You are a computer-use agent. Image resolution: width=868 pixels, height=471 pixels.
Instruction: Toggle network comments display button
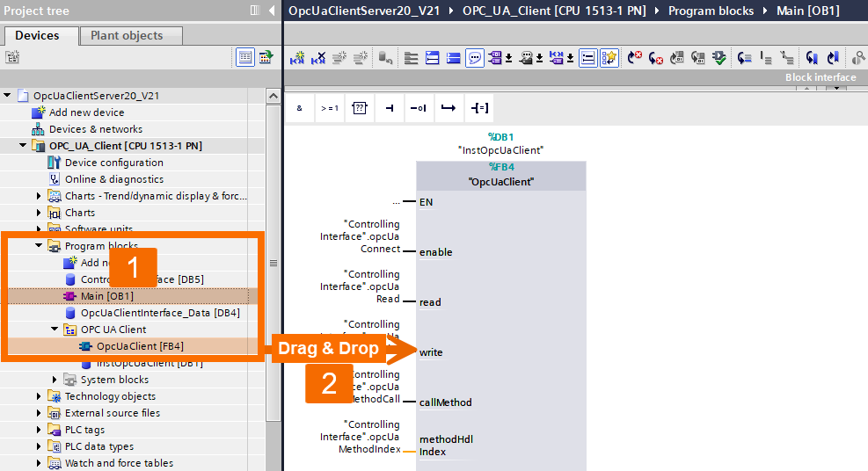(587, 57)
